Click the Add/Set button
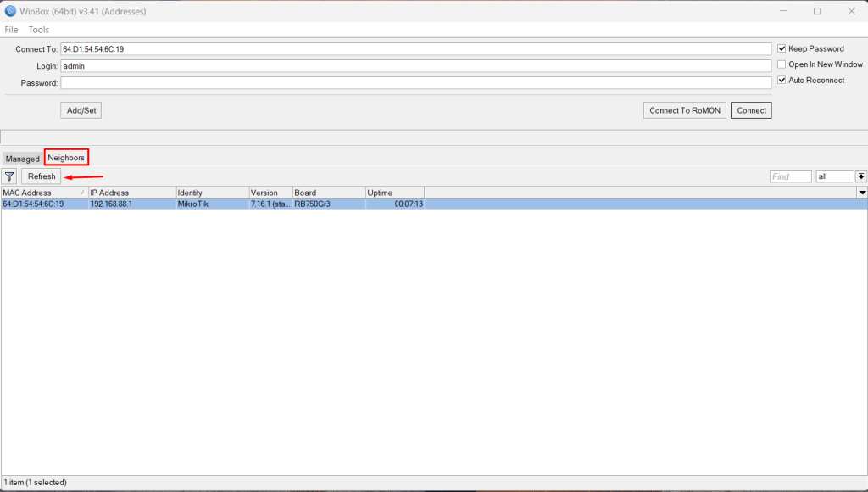 coord(81,110)
